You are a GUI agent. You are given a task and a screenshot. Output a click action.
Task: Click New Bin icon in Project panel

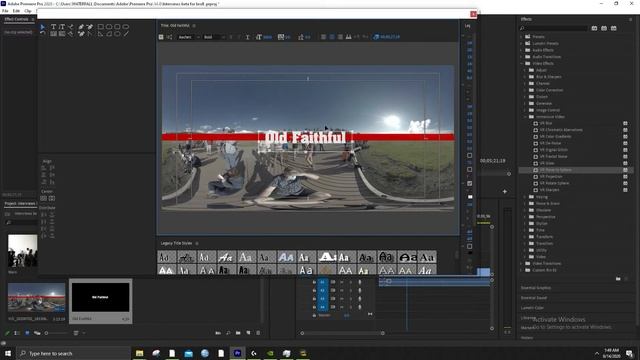tap(238, 333)
